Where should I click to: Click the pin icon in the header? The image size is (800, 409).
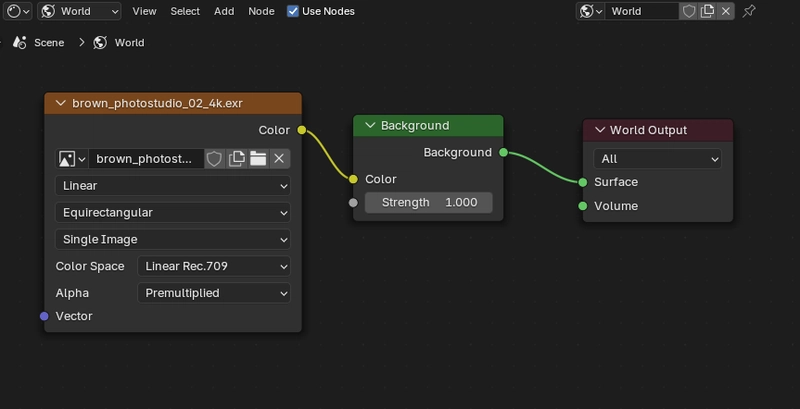pos(748,11)
